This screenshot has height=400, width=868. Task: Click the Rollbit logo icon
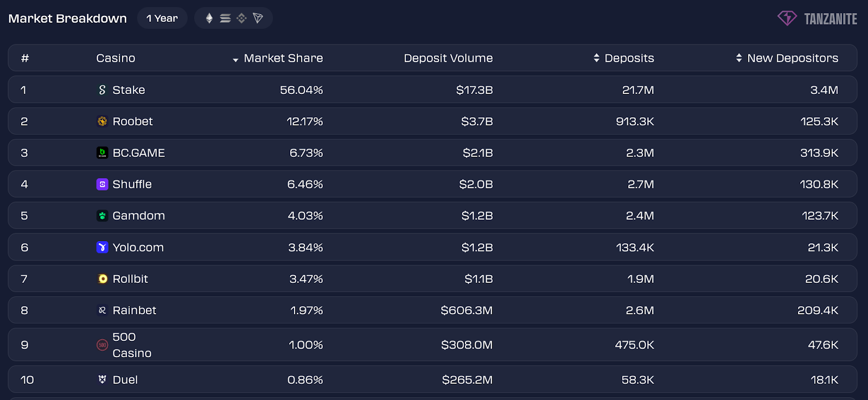coord(102,279)
